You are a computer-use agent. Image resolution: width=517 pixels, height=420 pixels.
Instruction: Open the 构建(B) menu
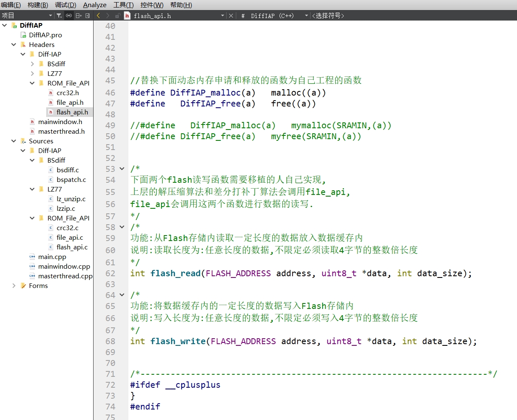click(x=38, y=5)
